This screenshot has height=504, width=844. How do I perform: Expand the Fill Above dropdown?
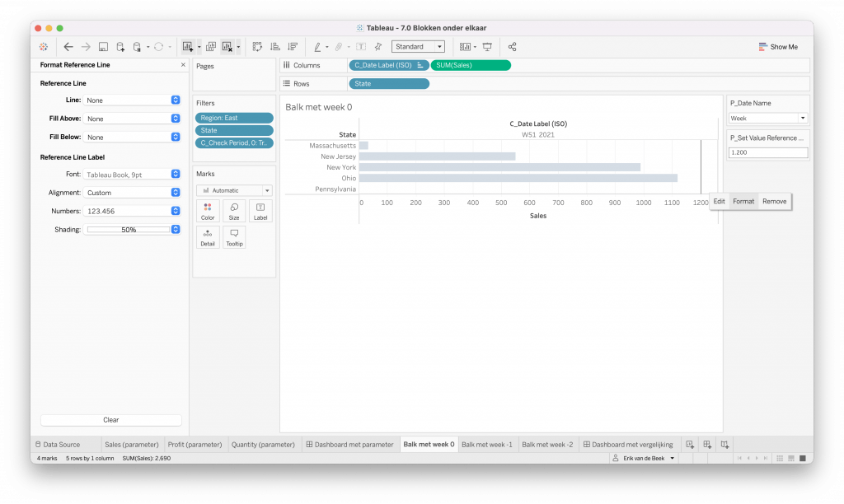pyautogui.click(x=132, y=119)
